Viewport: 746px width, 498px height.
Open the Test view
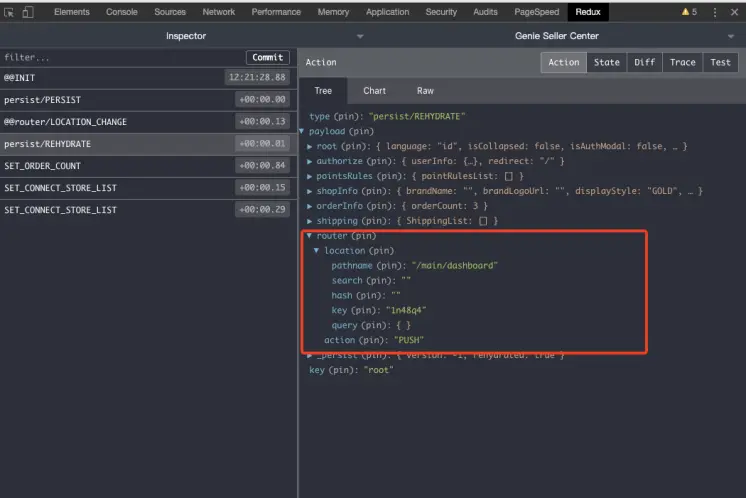(720, 62)
